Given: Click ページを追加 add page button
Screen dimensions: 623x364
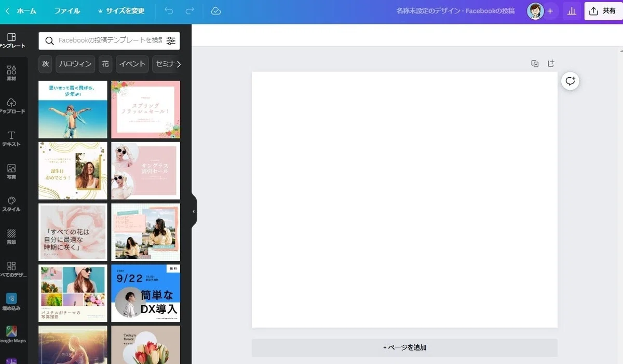Looking at the screenshot, I should (x=404, y=347).
